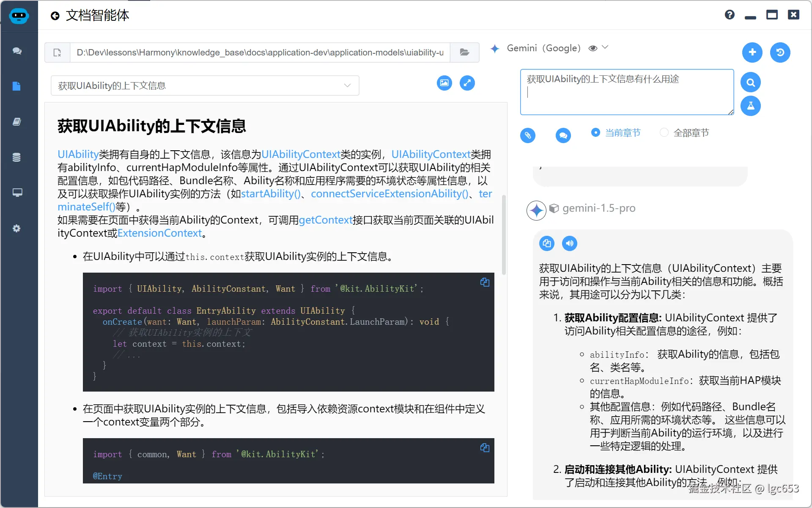
Task: Copy the first code block using copy icon
Action: tap(485, 282)
